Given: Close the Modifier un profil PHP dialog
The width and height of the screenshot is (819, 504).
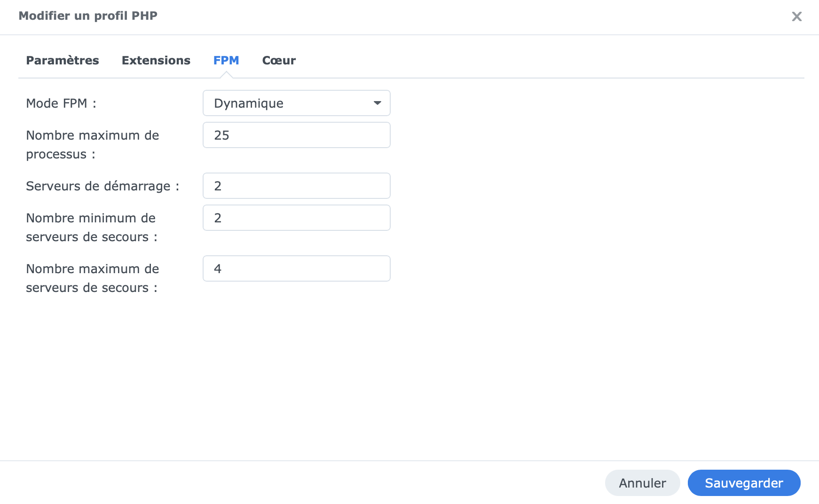Looking at the screenshot, I should click(x=796, y=16).
